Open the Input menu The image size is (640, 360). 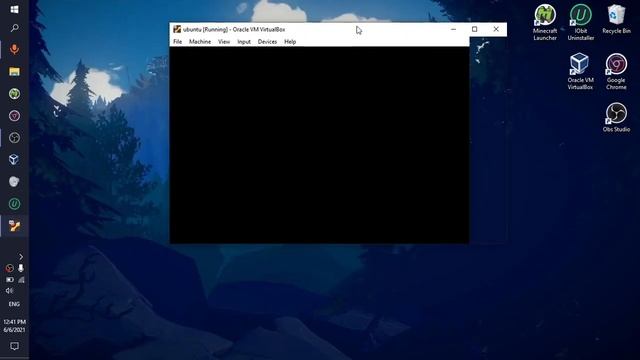pos(244,42)
